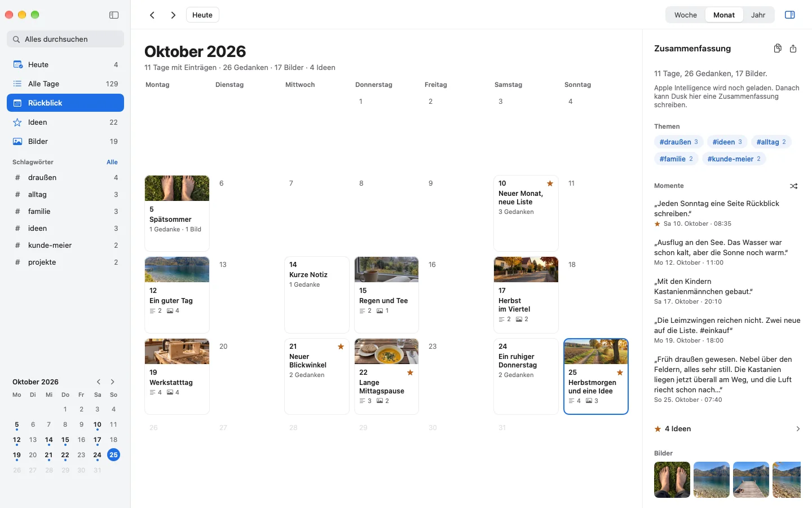This screenshot has height=508, width=812.
Task: Open the Ideen section in the sidebar
Action: click(x=65, y=122)
